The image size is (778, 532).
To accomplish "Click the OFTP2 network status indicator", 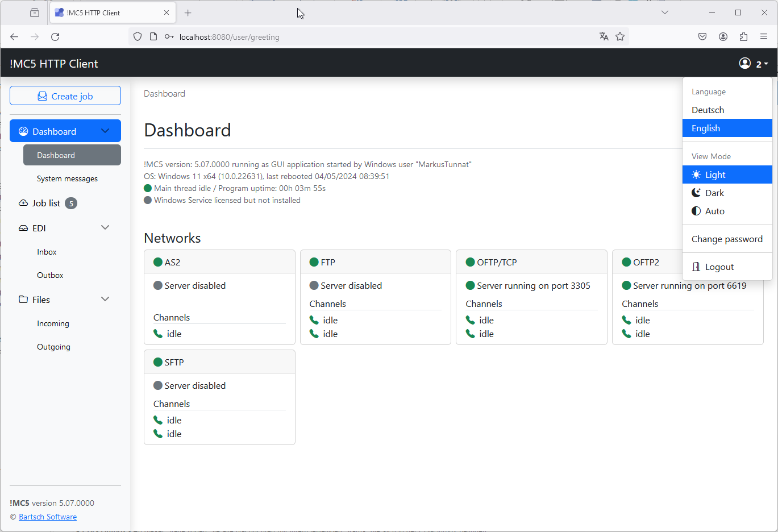I will click(626, 262).
